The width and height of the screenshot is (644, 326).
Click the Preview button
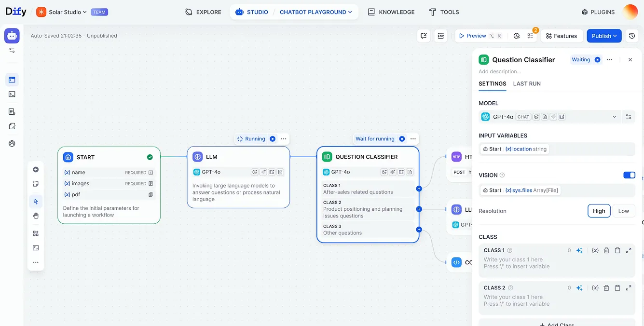[x=476, y=36]
